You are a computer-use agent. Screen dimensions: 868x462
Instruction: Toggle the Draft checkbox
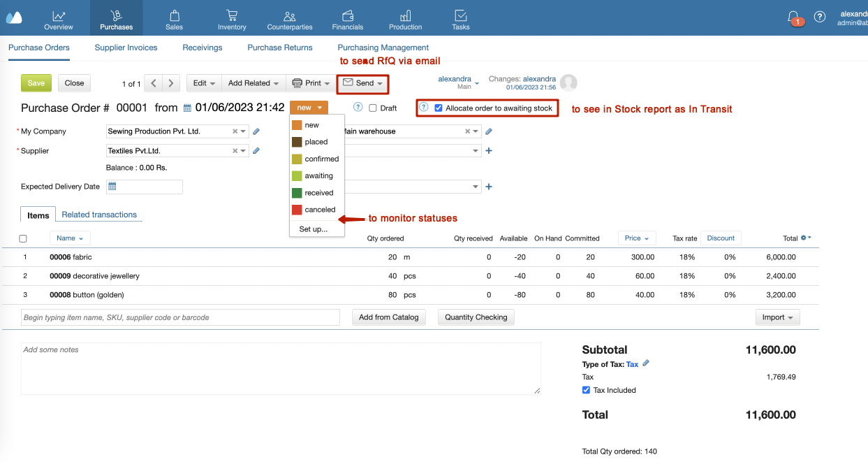tap(373, 108)
